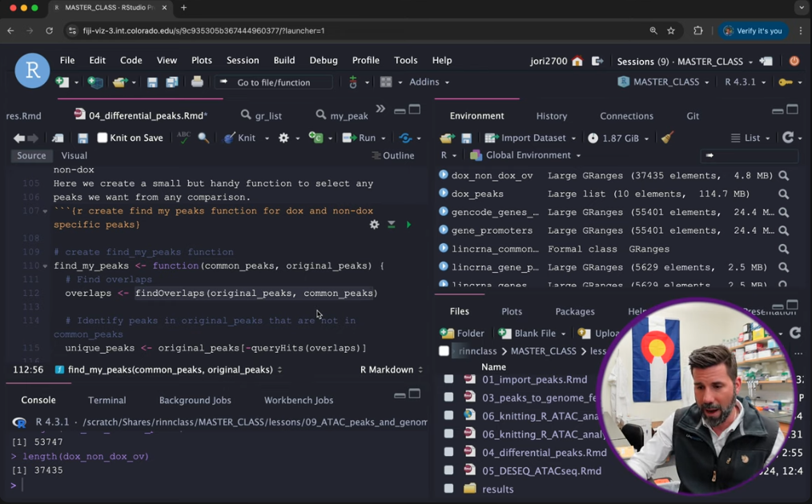This screenshot has height=504, width=812.
Task: Switch to the History tab
Action: 552,116
